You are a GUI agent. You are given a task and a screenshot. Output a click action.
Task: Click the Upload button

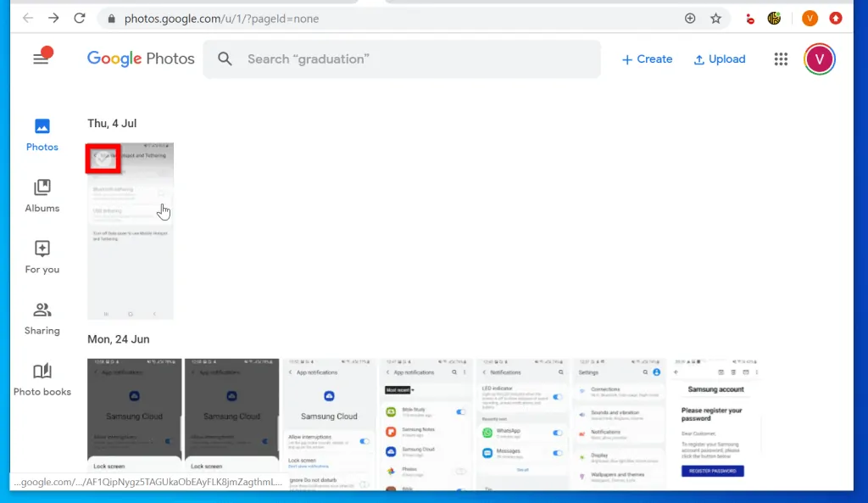click(720, 59)
